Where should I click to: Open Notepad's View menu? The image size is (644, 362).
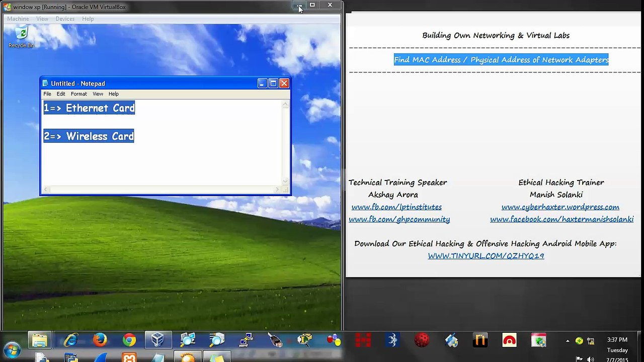click(98, 94)
